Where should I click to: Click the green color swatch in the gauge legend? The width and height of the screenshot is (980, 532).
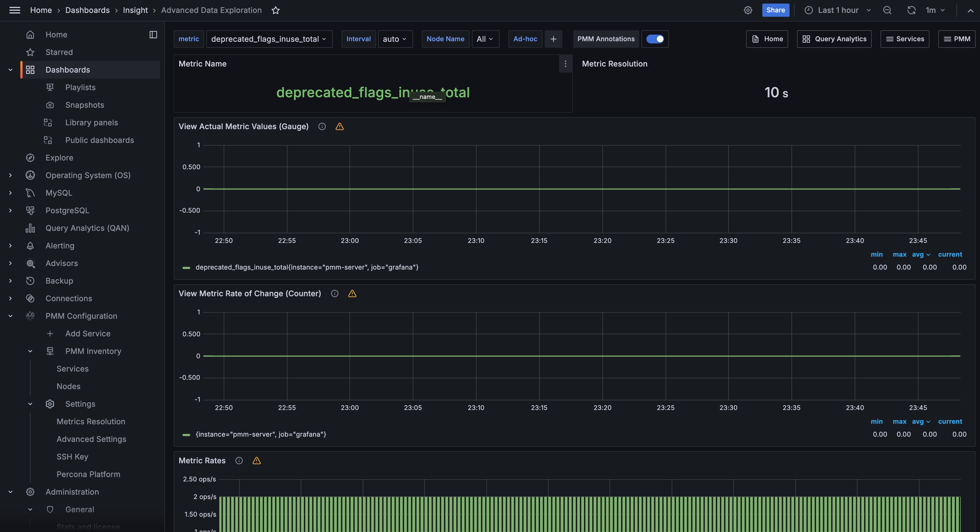tap(186, 267)
